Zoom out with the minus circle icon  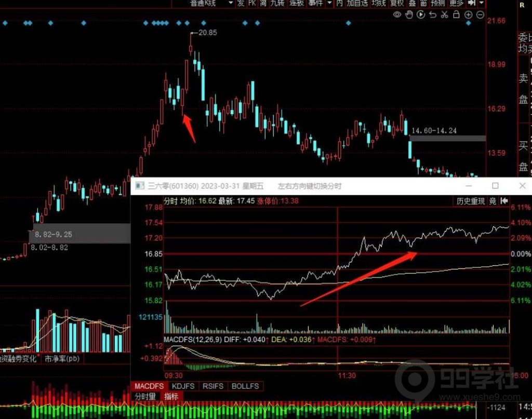click(480, 15)
